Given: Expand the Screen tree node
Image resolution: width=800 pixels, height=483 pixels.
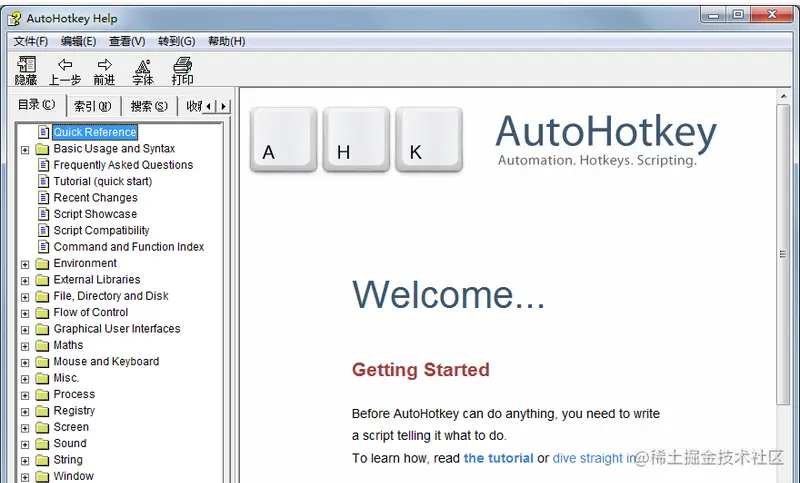Looking at the screenshot, I should (25, 428).
